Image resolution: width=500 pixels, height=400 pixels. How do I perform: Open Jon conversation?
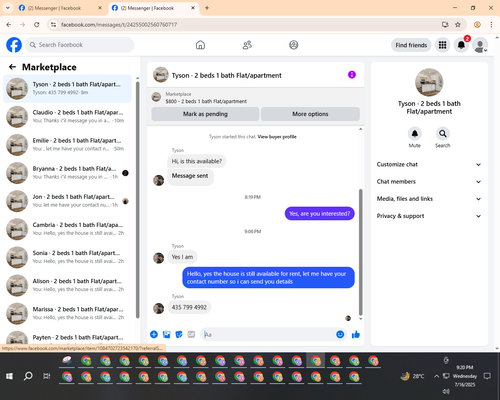point(67,201)
